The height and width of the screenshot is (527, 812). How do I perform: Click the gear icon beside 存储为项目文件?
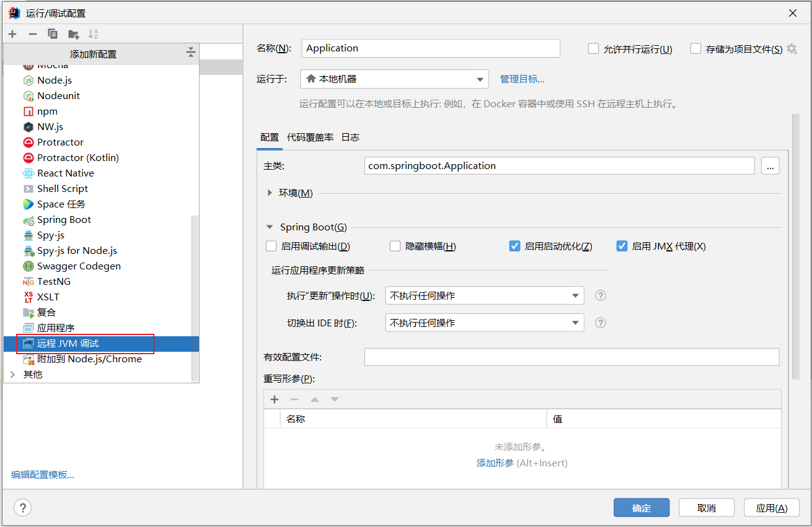[x=792, y=49]
